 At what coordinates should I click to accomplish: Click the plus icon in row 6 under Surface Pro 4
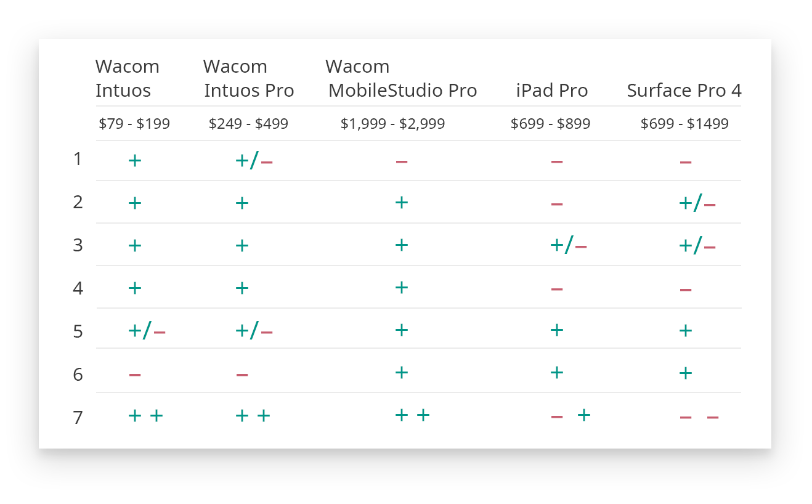(685, 373)
